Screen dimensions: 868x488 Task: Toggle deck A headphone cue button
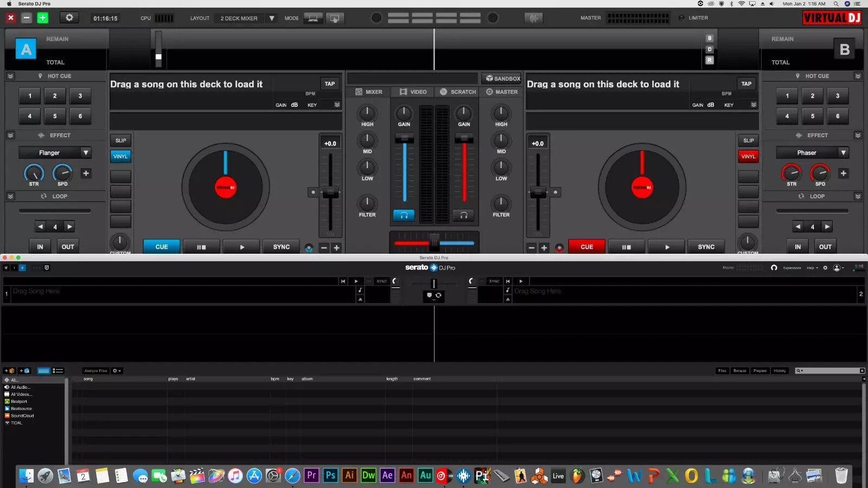tap(404, 215)
